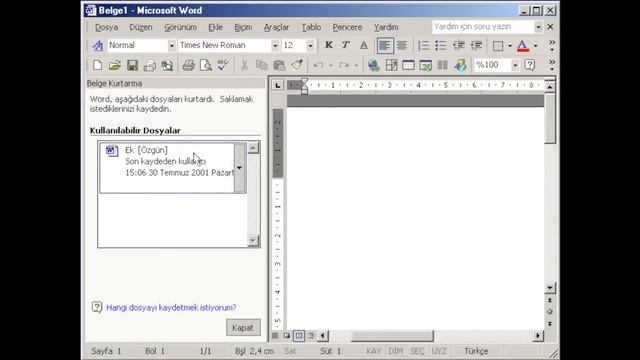Toggle Italic (T) formatting

pyautogui.click(x=346, y=45)
